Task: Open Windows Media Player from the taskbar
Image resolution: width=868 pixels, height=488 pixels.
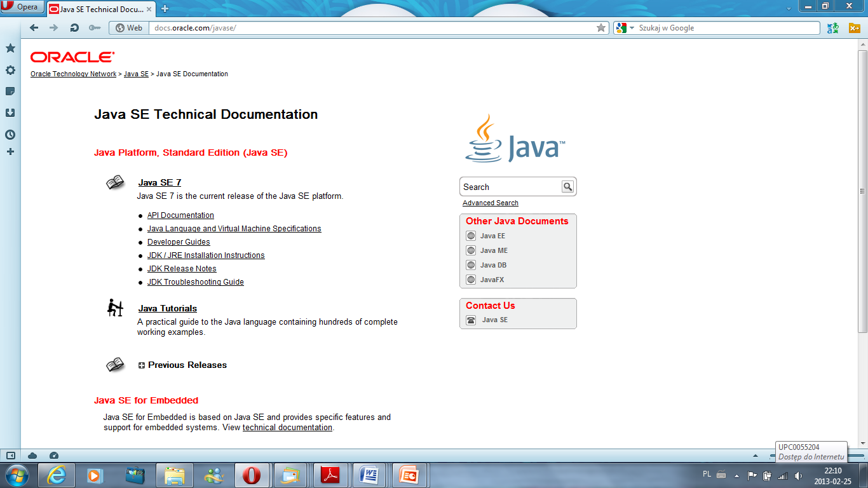Action: coord(95,475)
